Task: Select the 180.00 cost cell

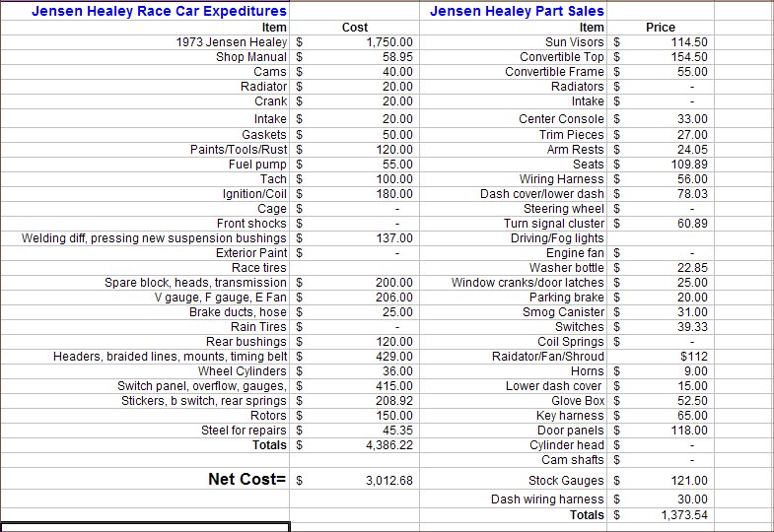Action: tap(354, 194)
